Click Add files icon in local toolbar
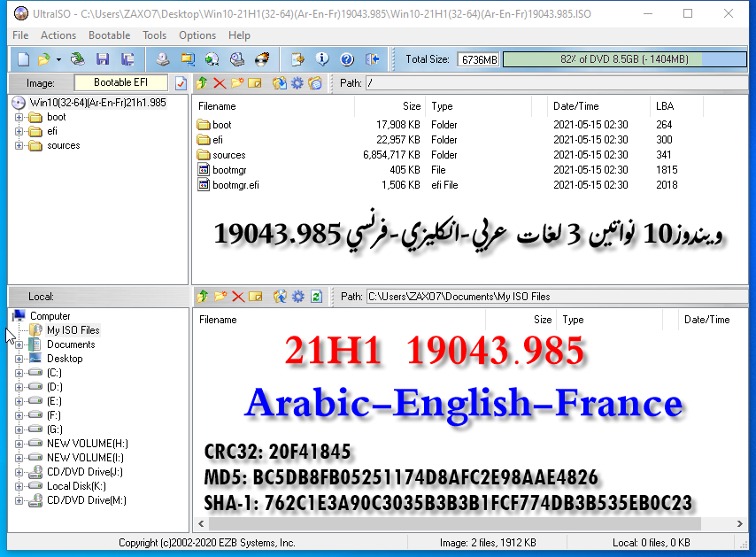Viewport: 756px width, 557px height. [280, 296]
